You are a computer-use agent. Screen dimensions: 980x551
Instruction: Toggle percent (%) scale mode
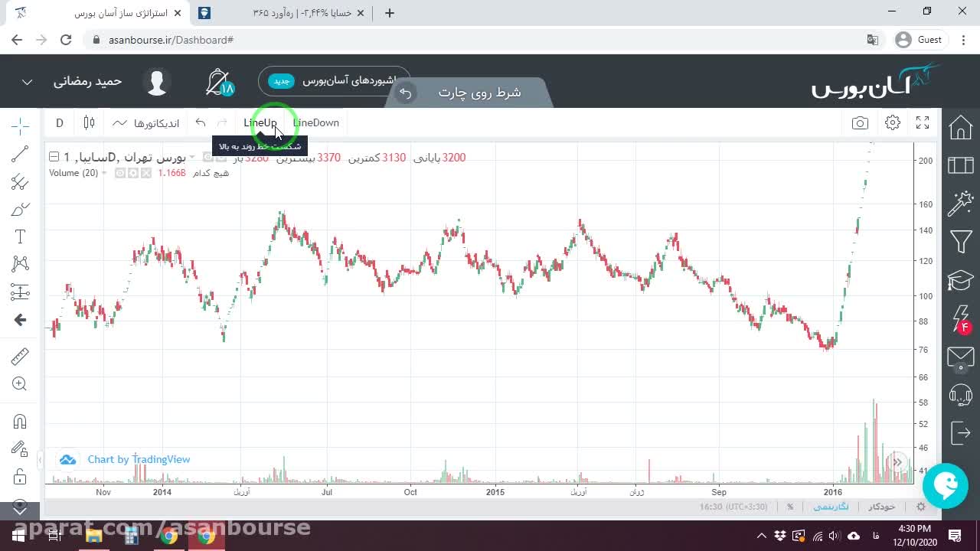[x=790, y=507]
